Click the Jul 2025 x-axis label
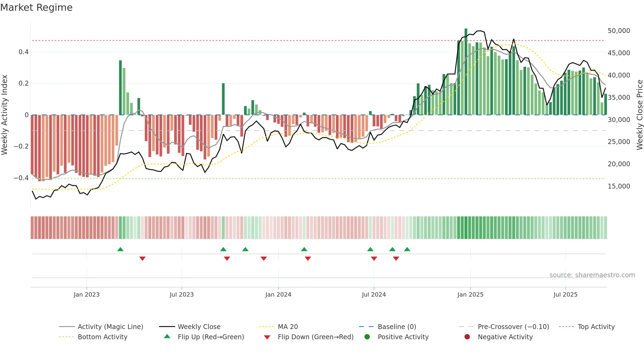The height and width of the screenshot is (362, 644). [565, 294]
